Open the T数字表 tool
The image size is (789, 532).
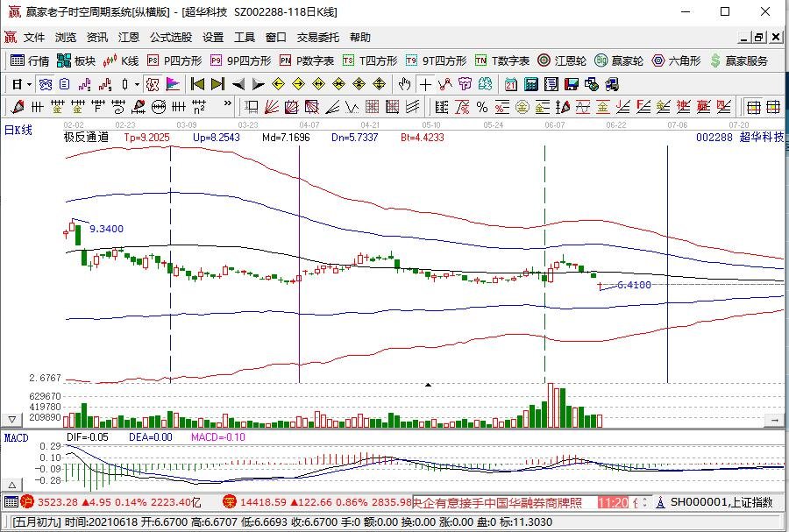click(x=502, y=60)
